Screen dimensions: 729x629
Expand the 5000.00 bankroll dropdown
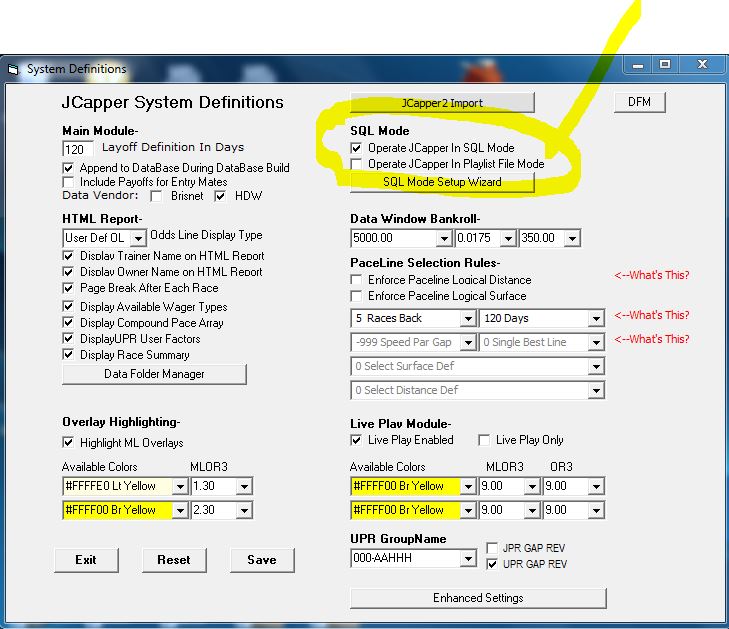point(444,238)
